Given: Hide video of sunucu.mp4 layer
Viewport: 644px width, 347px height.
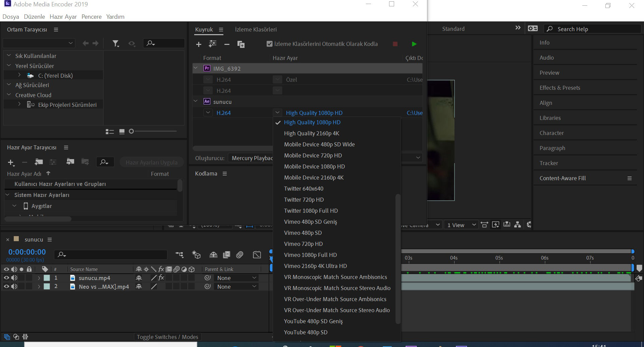Looking at the screenshot, I should (6, 278).
